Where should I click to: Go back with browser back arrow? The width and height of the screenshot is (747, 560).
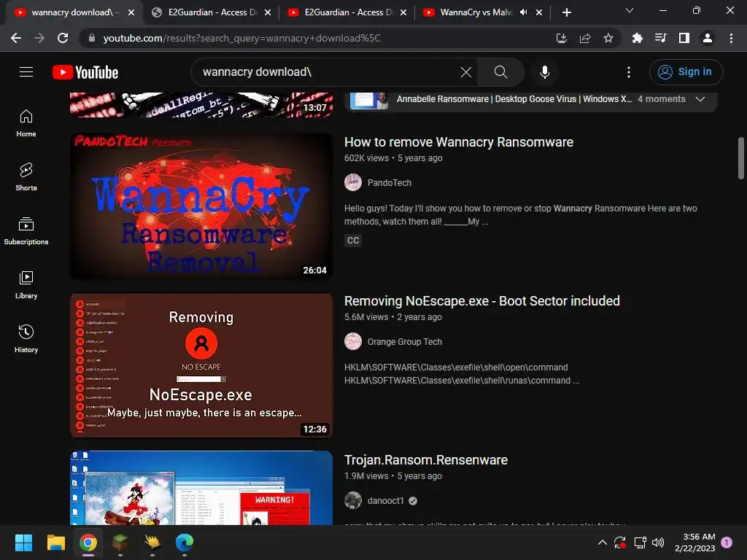point(16,38)
